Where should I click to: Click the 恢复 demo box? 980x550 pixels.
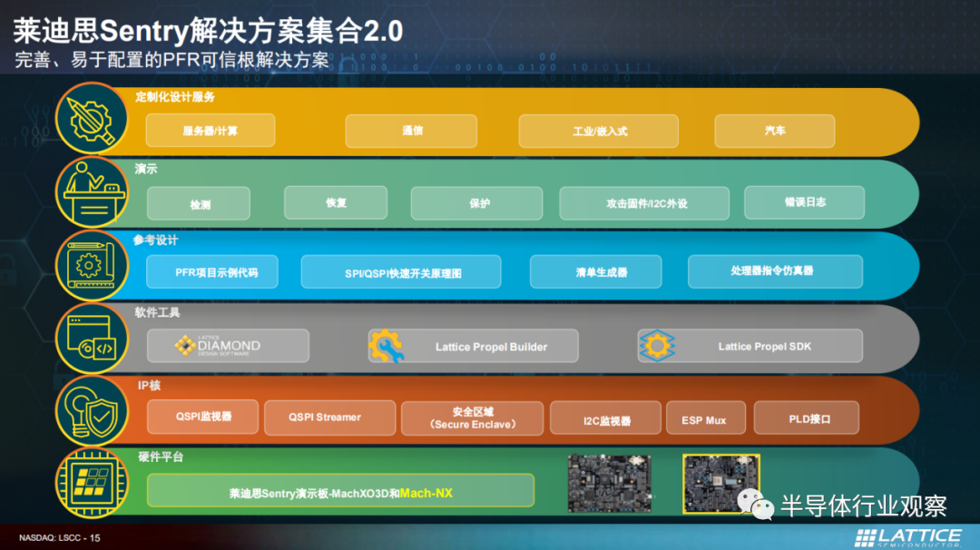click(336, 202)
